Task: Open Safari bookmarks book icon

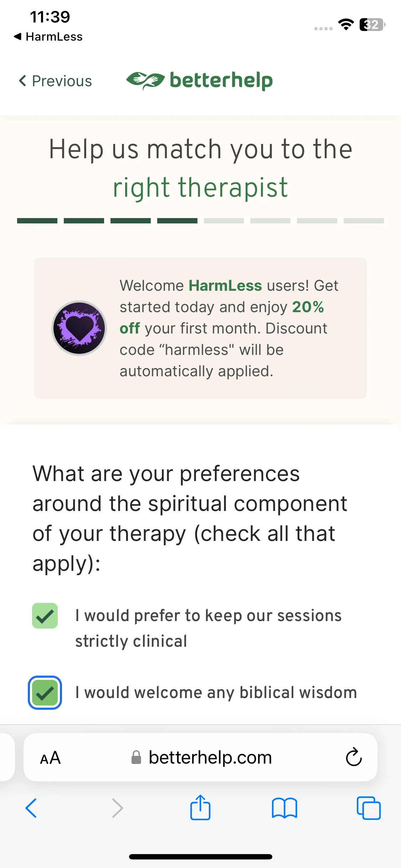Action: click(284, 808)
